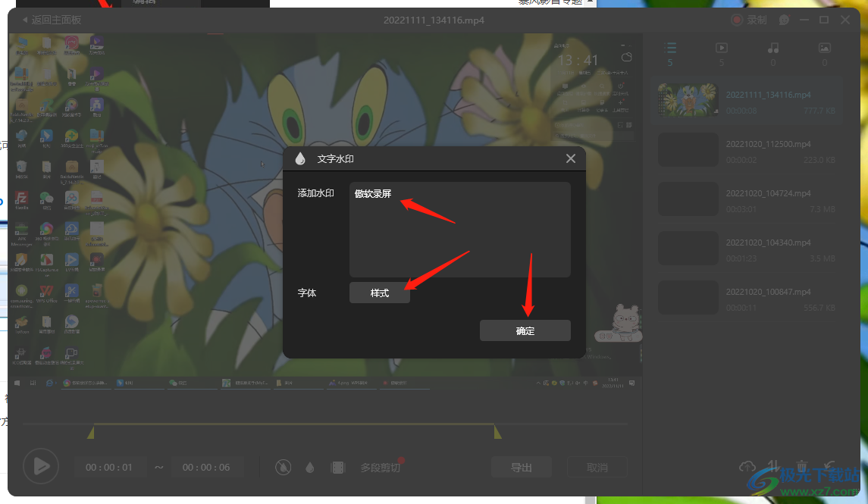
Task: Click the add watermark droplet icon
Action: pos(310,468)
